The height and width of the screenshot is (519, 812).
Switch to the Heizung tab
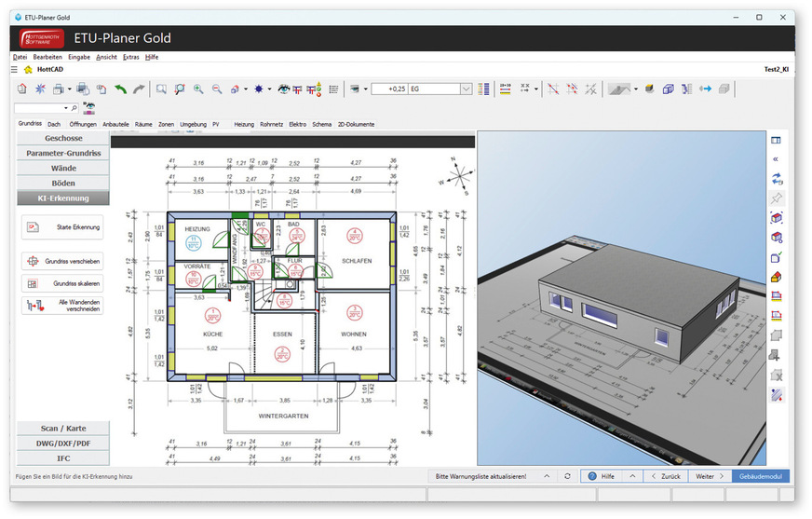pos(244,124)
